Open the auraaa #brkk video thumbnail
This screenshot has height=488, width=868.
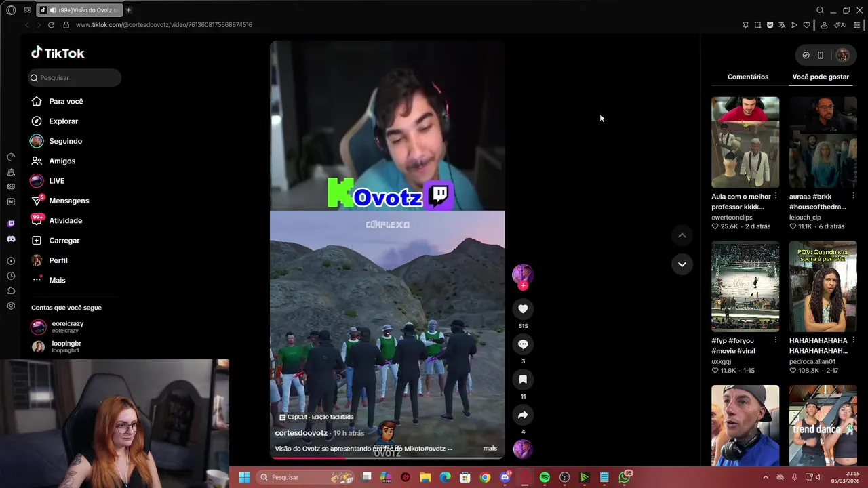(x=823, y=142)
